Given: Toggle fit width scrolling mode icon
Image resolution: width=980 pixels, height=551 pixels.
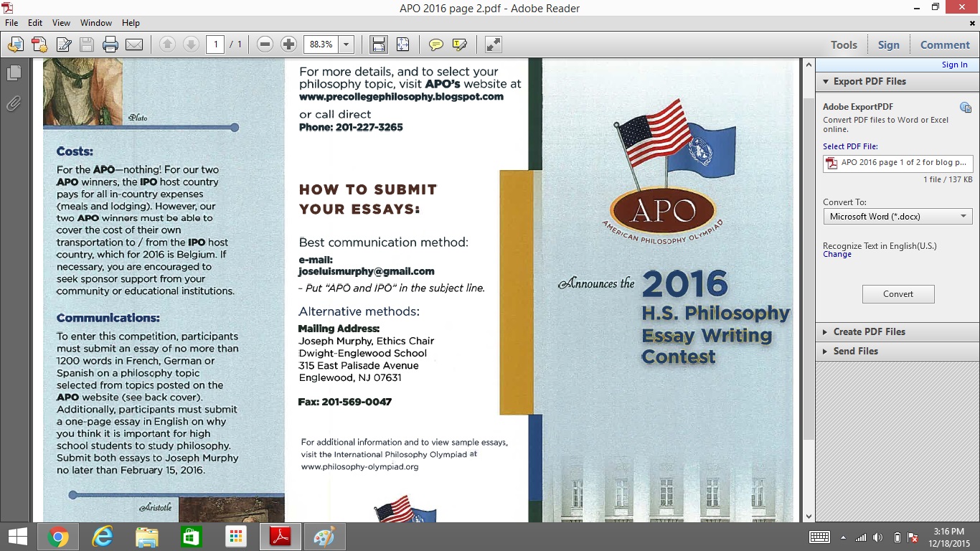Looking at the screenshot, I should pos(379,44).
